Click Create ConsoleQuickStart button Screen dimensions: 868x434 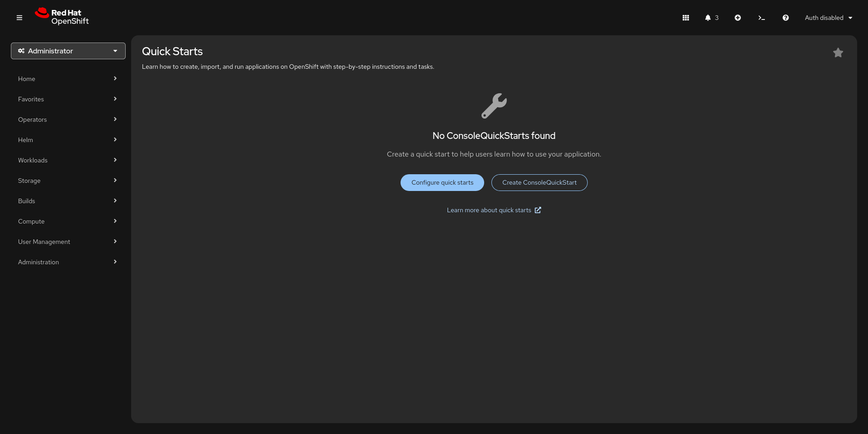click(x=539, y=182)
